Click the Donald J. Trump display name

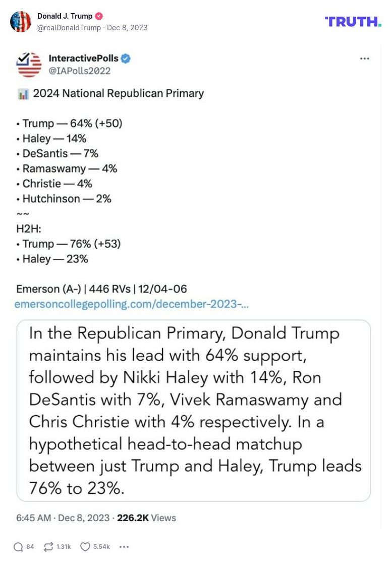[x=65, y=16]
